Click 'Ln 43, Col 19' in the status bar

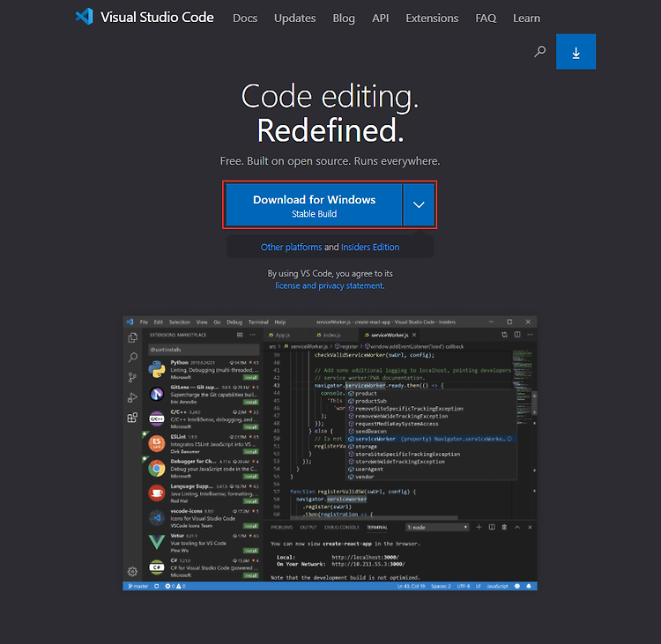[412, 586]
